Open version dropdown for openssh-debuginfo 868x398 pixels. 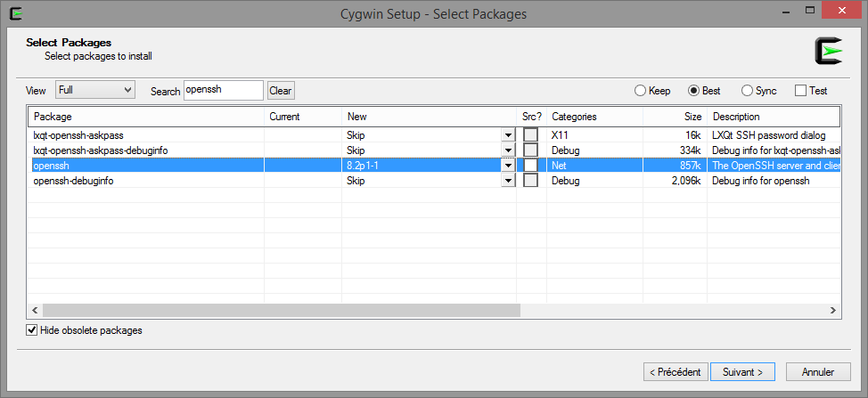[508, 180]
